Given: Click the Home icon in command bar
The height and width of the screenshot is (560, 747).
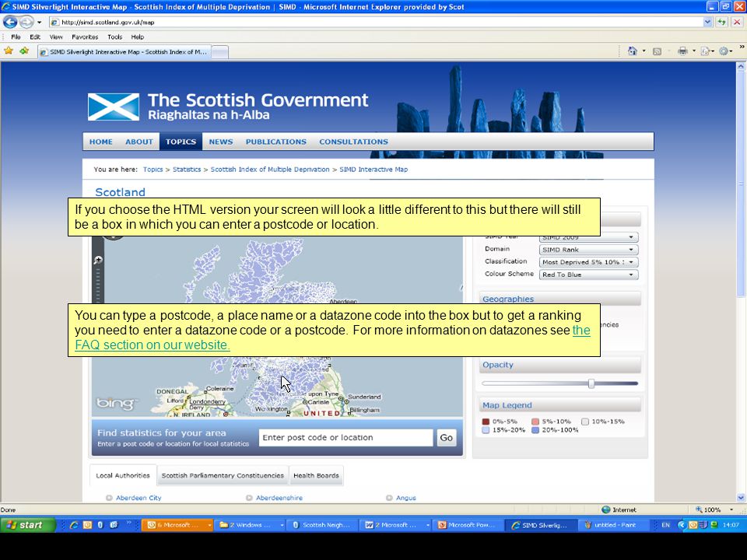Looking at the screenshot, I should pos(632,51).
